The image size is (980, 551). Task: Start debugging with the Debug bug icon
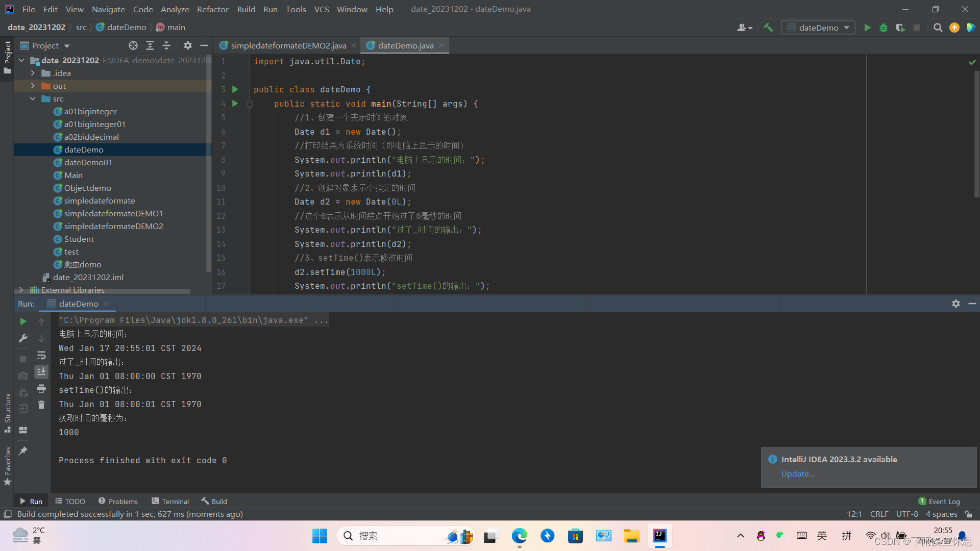(x=884, y=28)
